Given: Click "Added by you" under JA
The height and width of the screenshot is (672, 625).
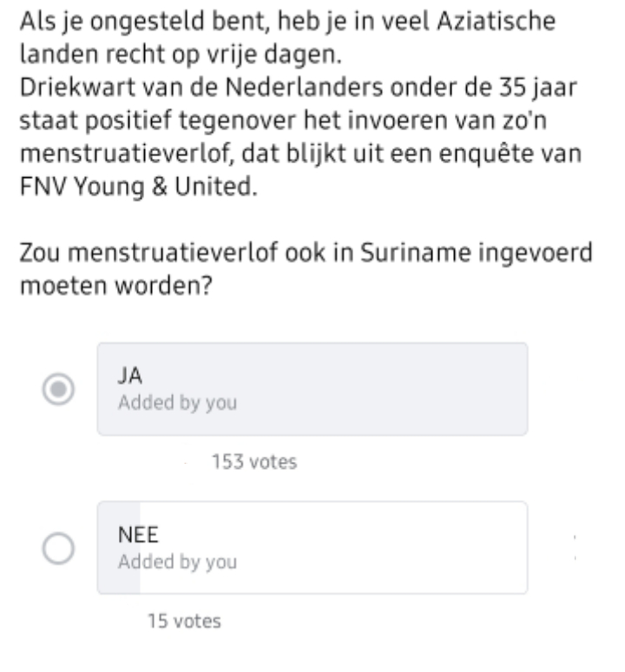Looking at the screenshot, I should [177, 403].
